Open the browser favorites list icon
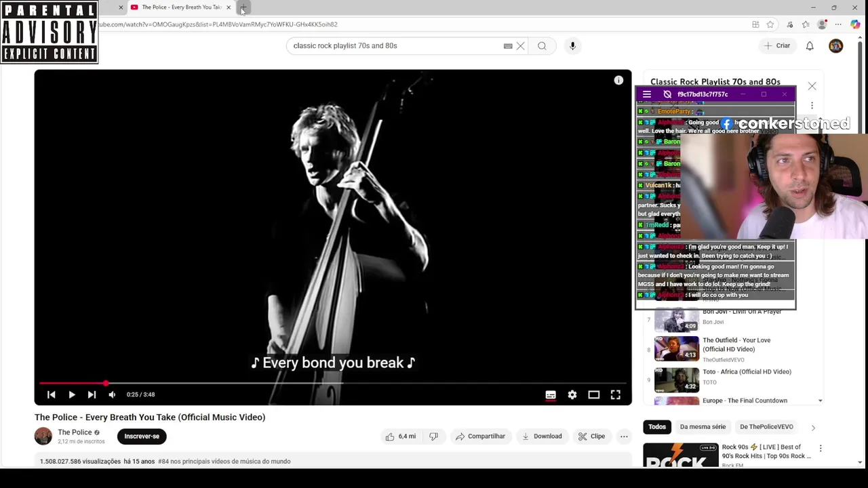The image size is (868, 488). point(806,24)
